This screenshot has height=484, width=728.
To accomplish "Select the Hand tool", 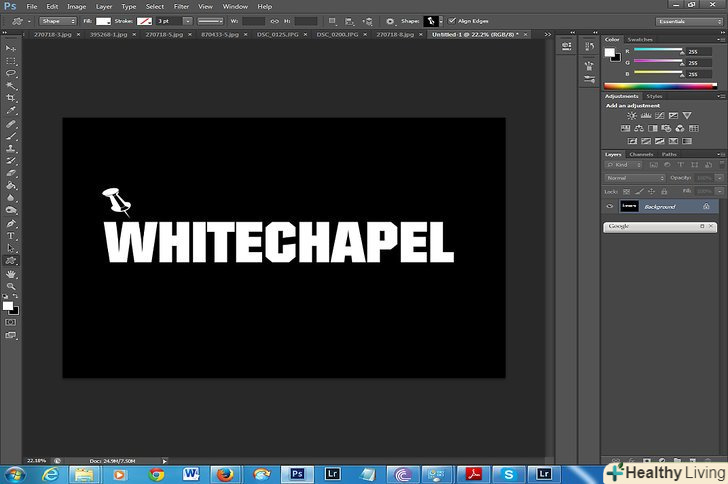I will point(12,273).
